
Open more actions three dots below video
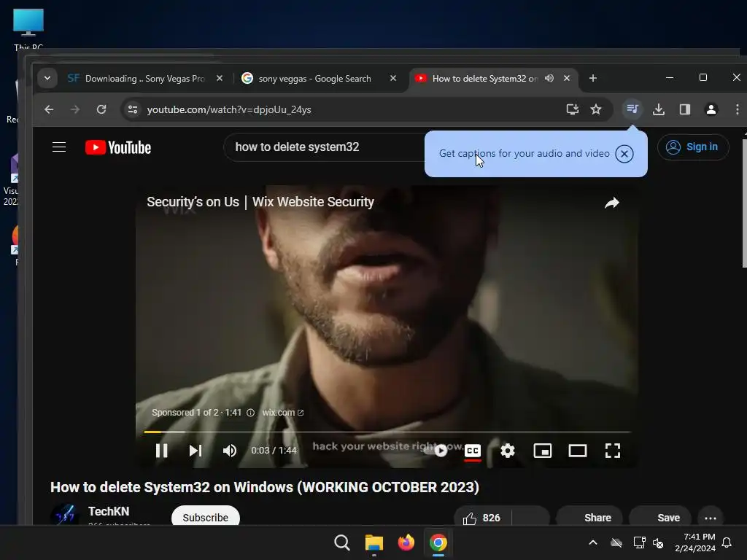tap(711, 518)
